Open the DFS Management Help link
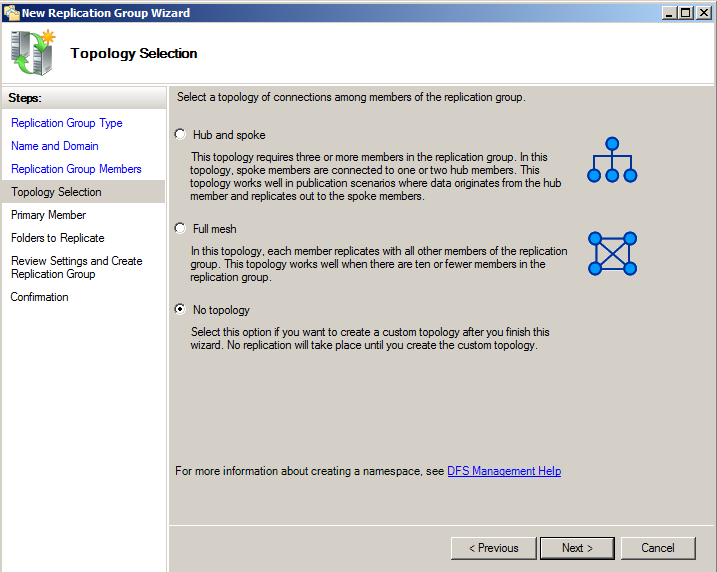Screen dimensions: 717x572 503,471
